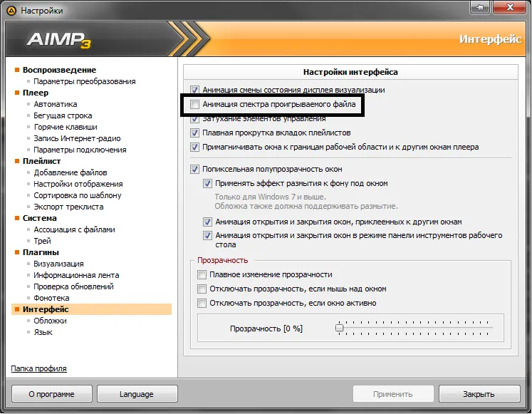Open Параметры подключения settings
532x414 pixels.
pos(80,150)
